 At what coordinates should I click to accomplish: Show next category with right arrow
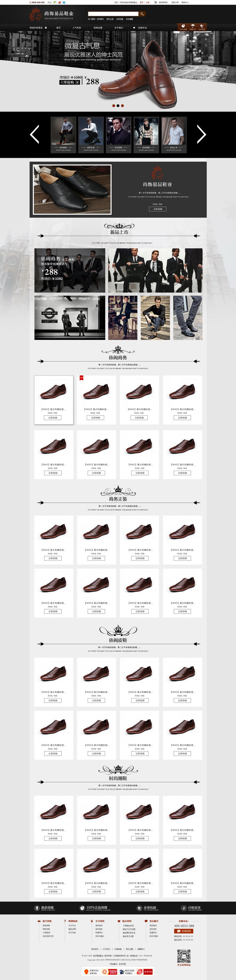[201, 134]
